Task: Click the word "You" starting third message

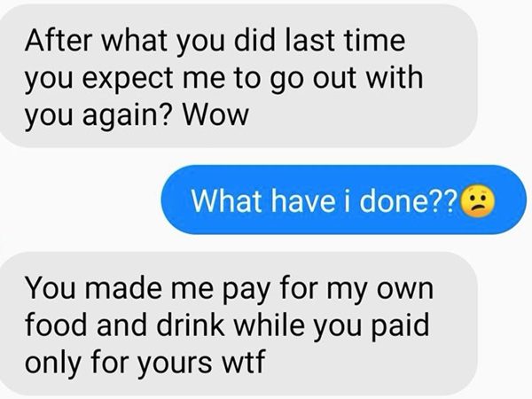Action: 51,287
